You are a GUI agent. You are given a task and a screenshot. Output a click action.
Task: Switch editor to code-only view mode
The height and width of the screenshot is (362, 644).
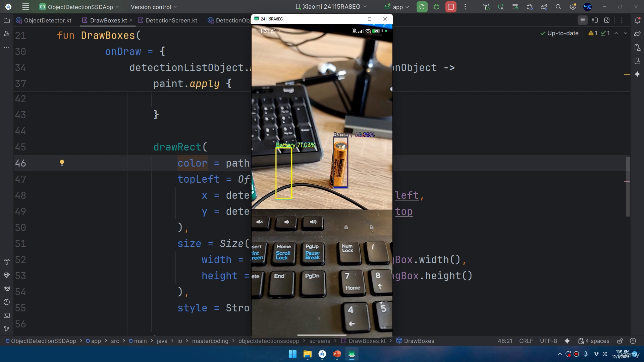[583, 20]
